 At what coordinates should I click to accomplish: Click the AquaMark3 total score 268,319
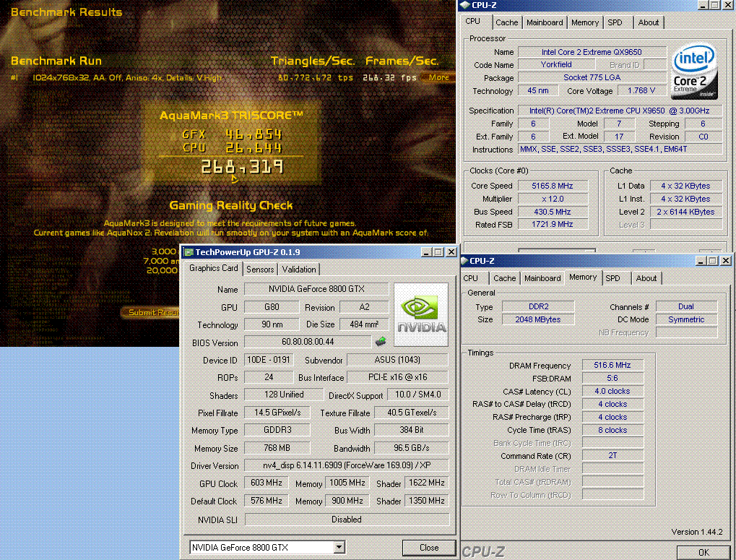242,167
